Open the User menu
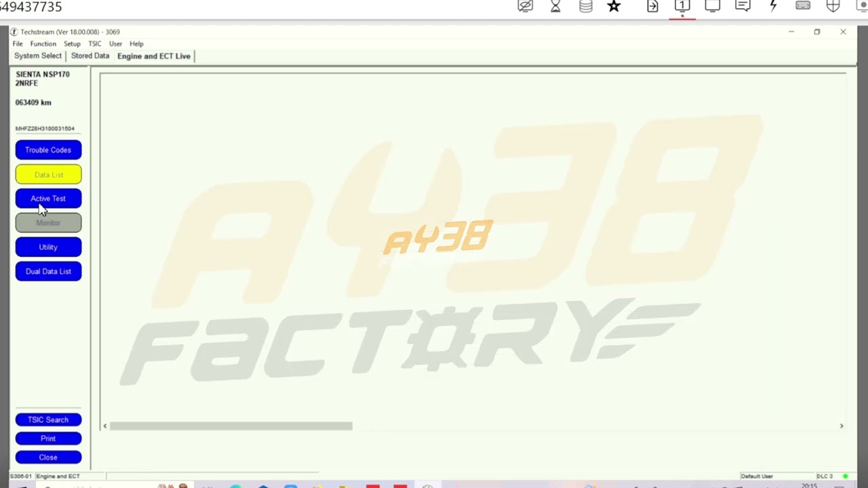 (116, 44)
